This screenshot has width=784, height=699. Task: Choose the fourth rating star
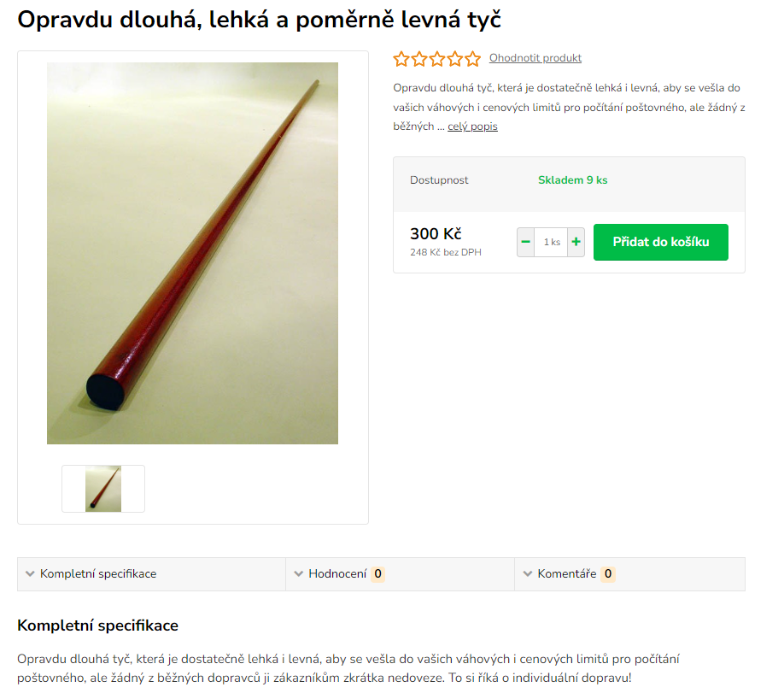(455, 59)
